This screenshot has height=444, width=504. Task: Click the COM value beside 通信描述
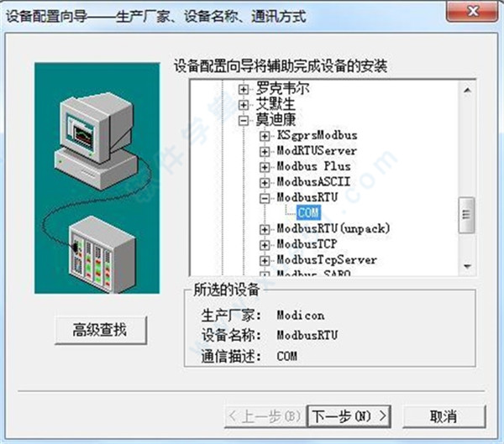tap(287, 356)
